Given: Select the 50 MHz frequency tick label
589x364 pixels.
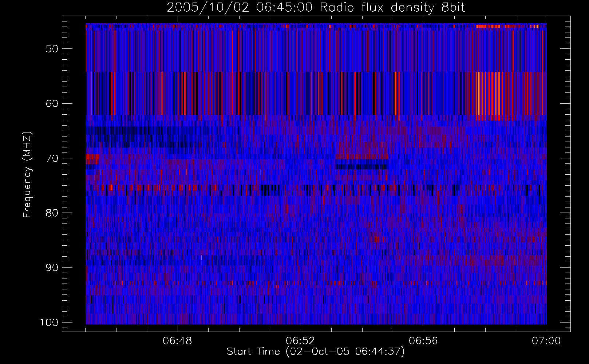Looking at the screenshot, I should [52, 49].
